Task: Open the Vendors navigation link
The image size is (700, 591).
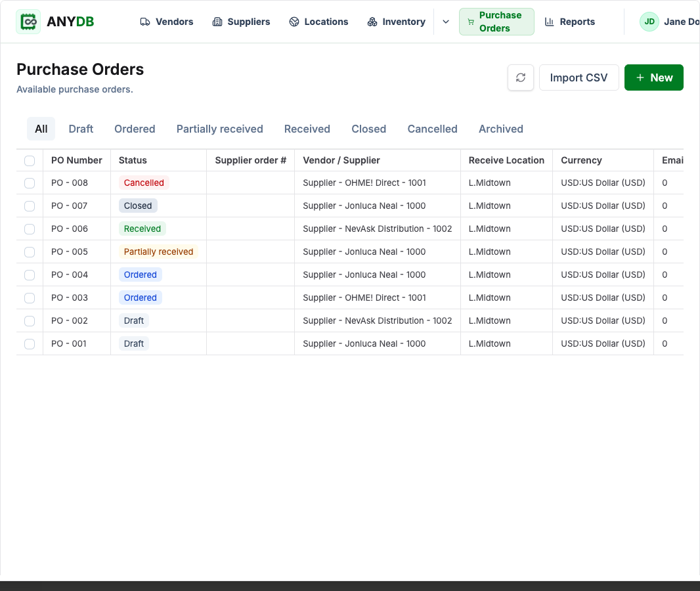Action: [167, 22]
